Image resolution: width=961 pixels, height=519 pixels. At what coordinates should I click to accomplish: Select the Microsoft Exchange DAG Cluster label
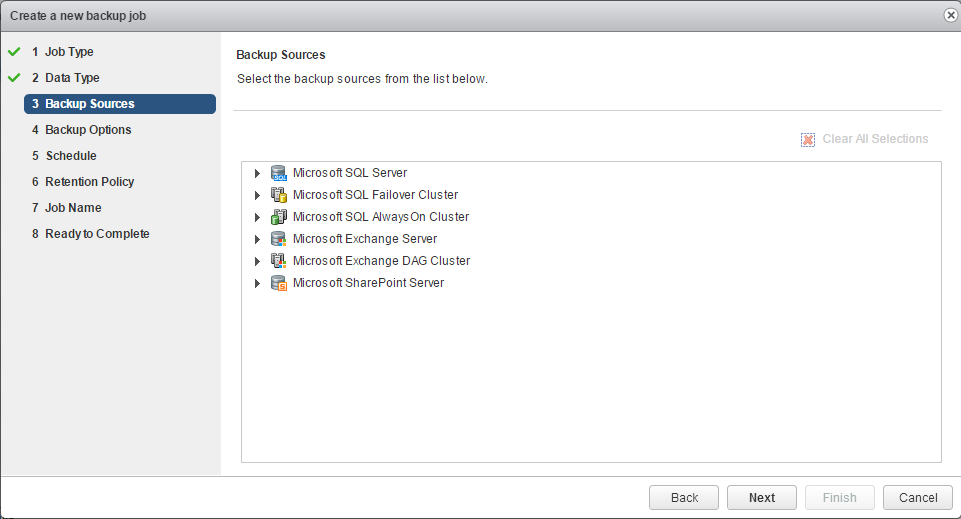point(382,261)
